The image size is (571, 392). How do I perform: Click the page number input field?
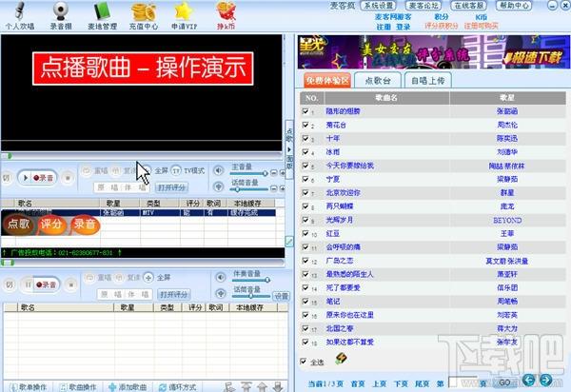tap(463, 382)
